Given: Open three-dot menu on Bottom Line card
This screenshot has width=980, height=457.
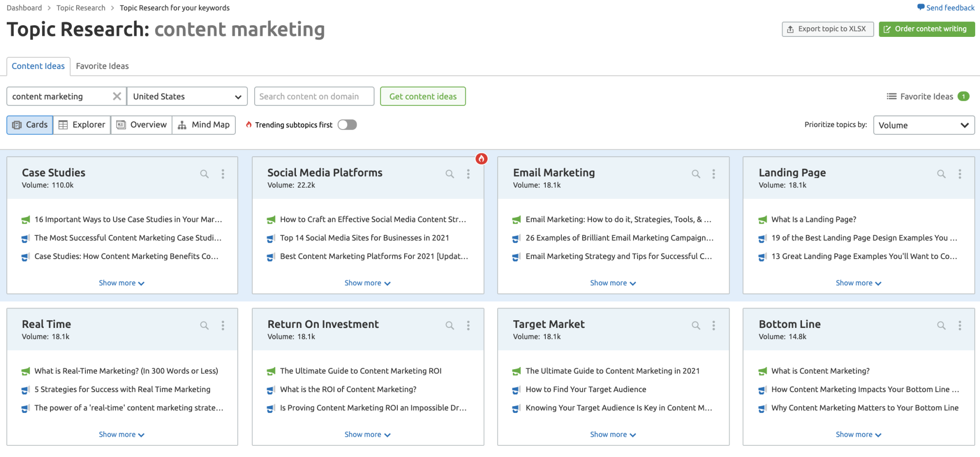Looking at the screenshot, I should [960, 326].
